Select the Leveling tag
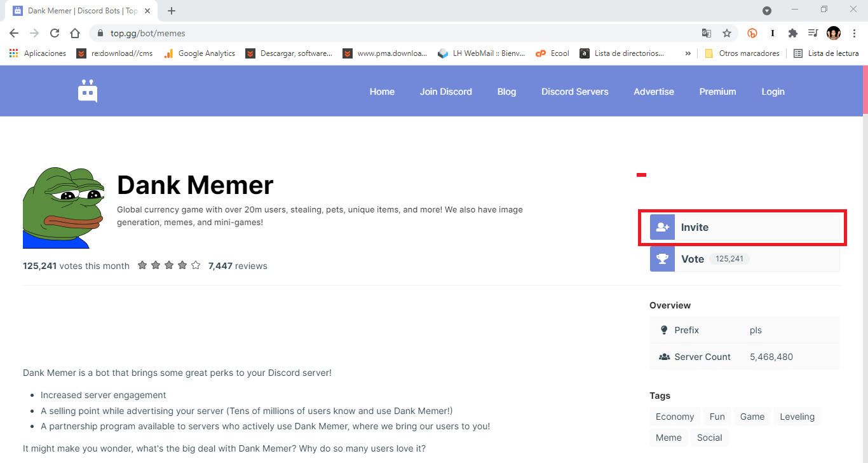868x463 pixels. coord(797,417)
